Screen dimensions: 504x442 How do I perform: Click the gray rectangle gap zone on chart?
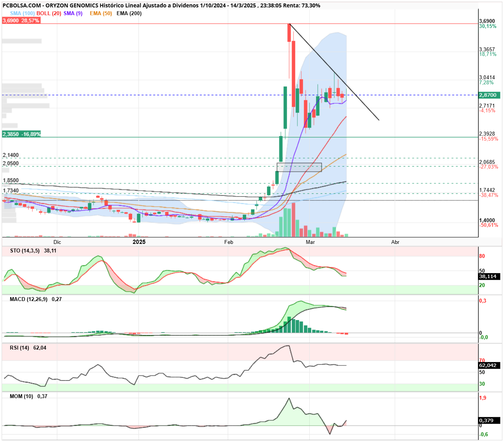(x=299, y=167)
